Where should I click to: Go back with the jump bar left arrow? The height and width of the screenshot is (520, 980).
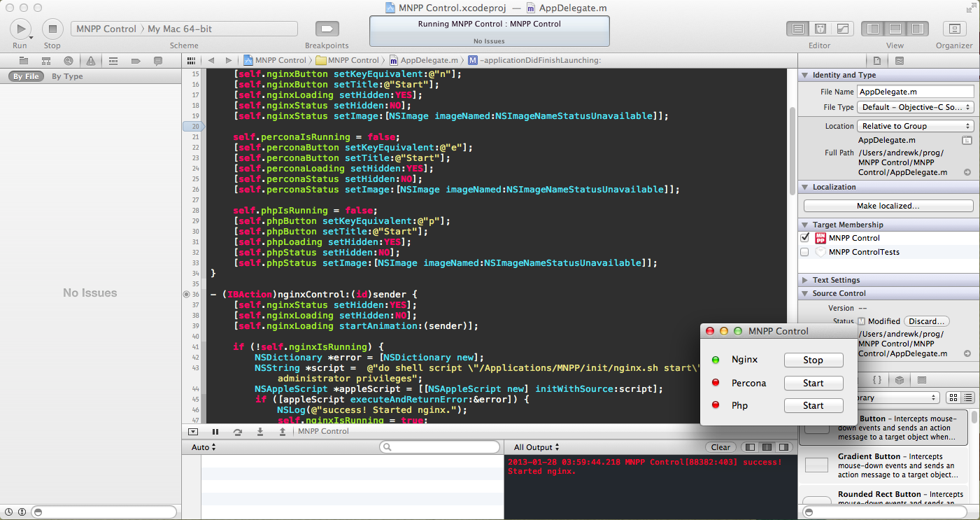[x=211, y=60]
